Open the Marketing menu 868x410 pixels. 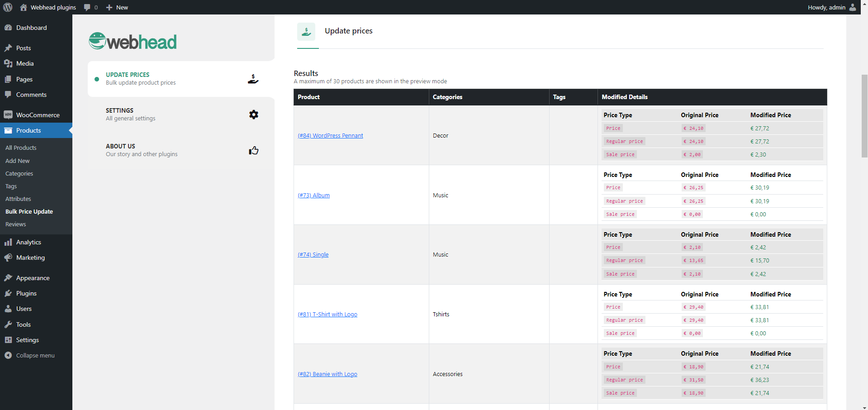click(36, 257)
